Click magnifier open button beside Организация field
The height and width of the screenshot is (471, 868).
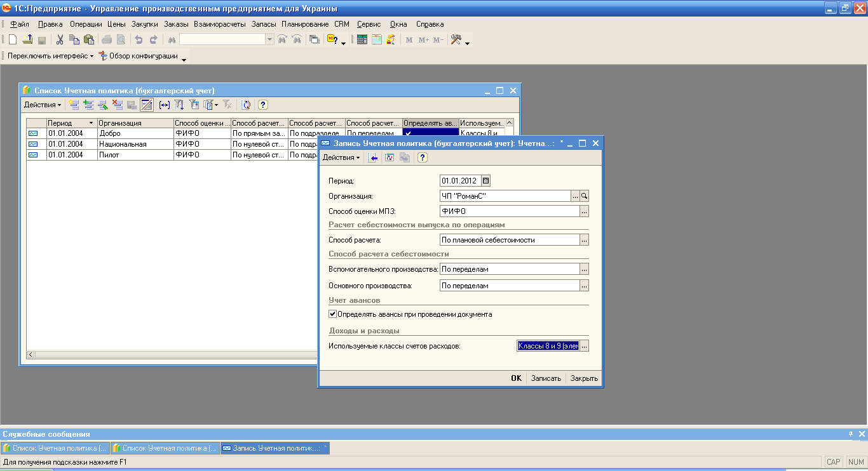tap(585, 196)
